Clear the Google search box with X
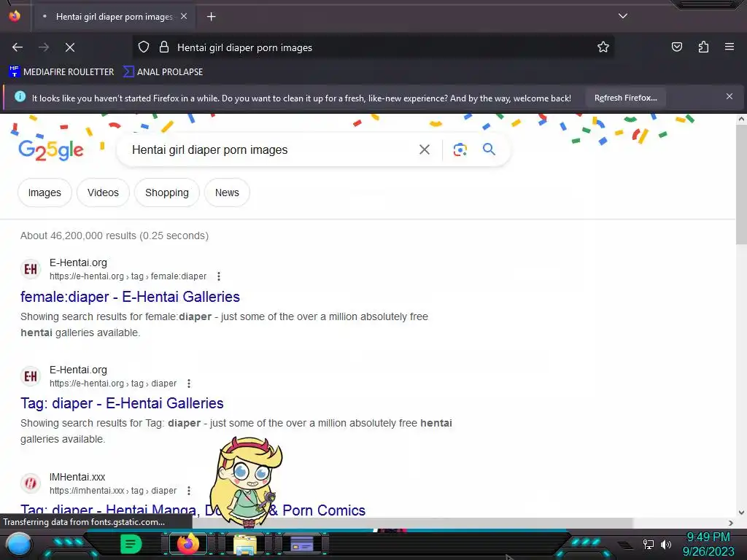The height and width of the screenshot is (560, 747). [424, 149]
